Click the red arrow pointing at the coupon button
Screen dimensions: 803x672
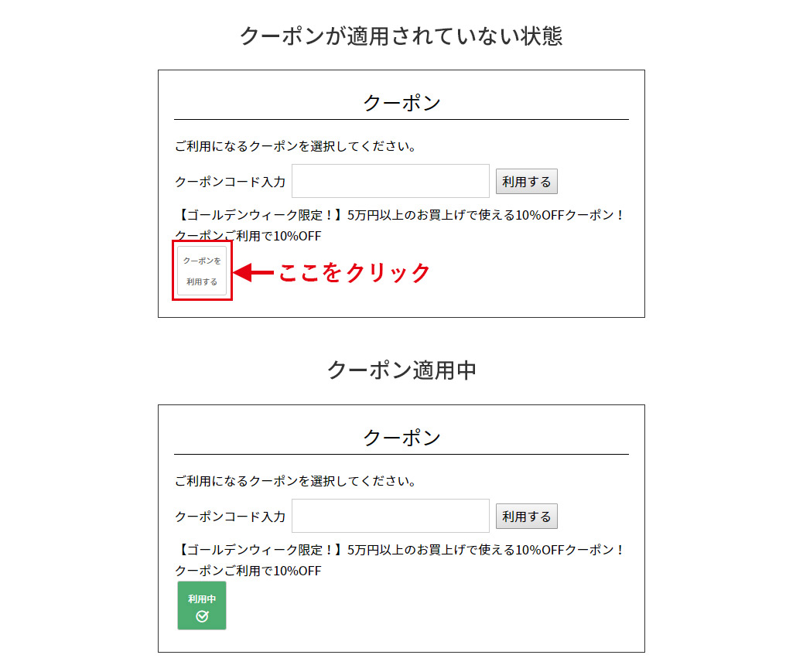click(x=252, y=272)
